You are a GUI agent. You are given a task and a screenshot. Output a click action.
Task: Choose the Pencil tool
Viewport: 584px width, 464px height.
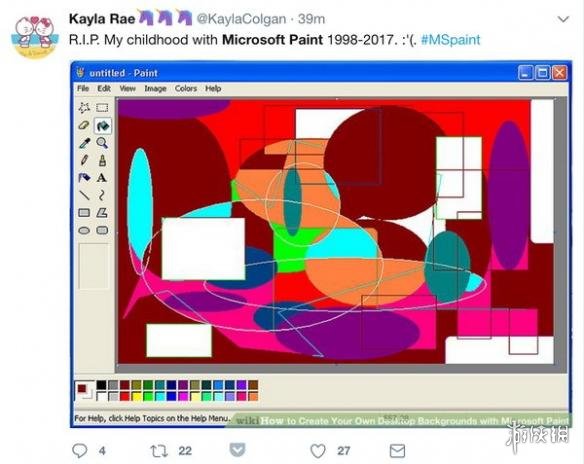click(84, 161)
